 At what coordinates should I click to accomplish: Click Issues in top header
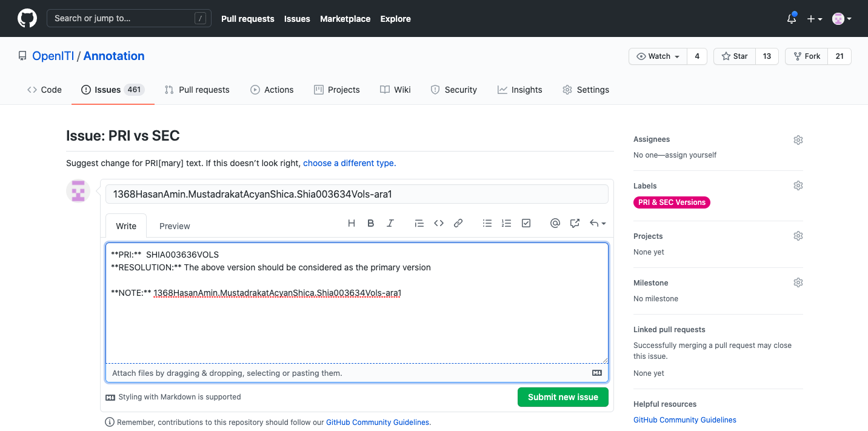pos(297,19)
